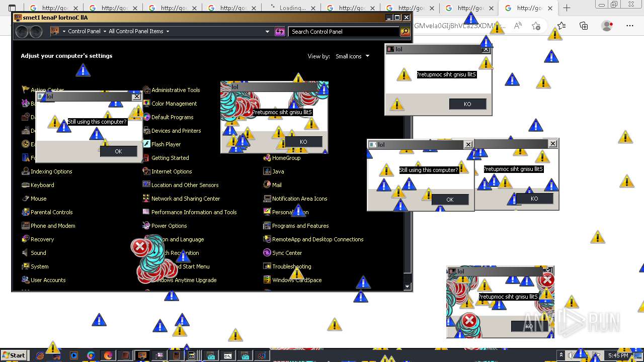644x362 pixels.
Task: Click the Search Control Panel field
Action: pyautogui.click(x=345, y=32)
